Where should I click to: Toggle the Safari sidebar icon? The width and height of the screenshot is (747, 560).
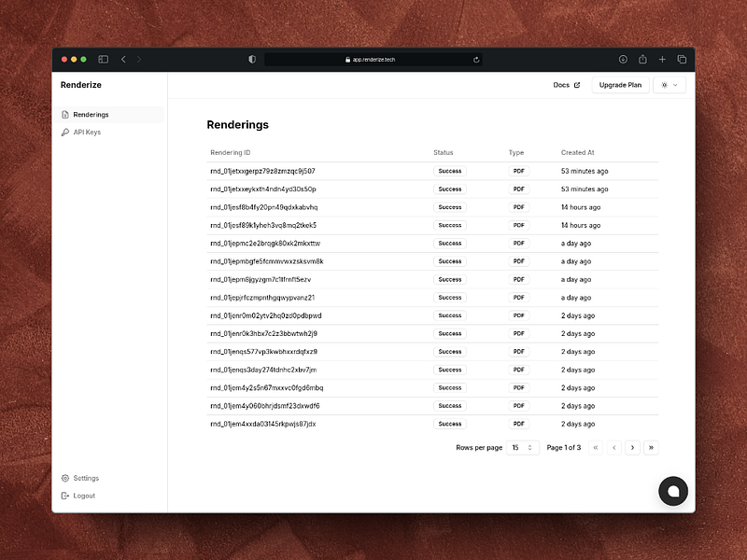103,60
